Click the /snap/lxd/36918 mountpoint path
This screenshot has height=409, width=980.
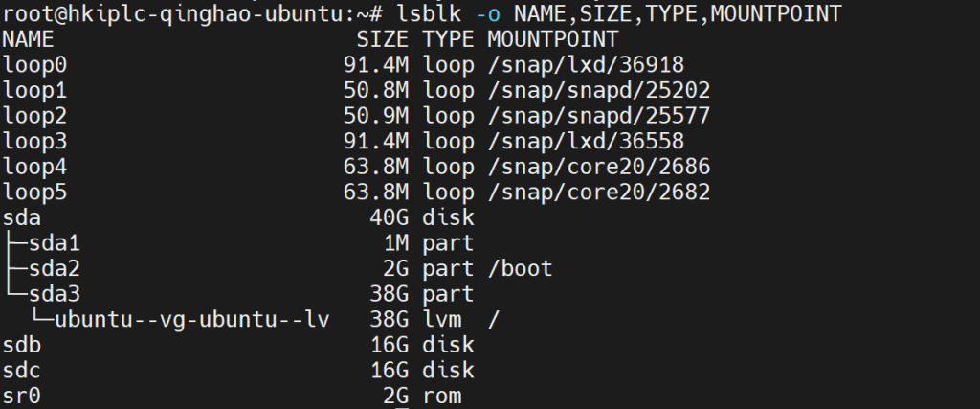(x=585, y=65)
